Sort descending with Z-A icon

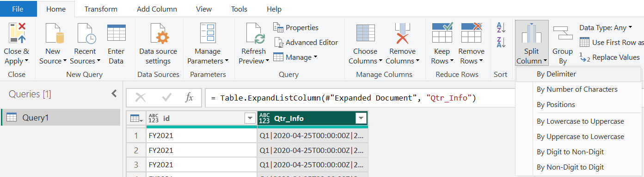(501, 42)
